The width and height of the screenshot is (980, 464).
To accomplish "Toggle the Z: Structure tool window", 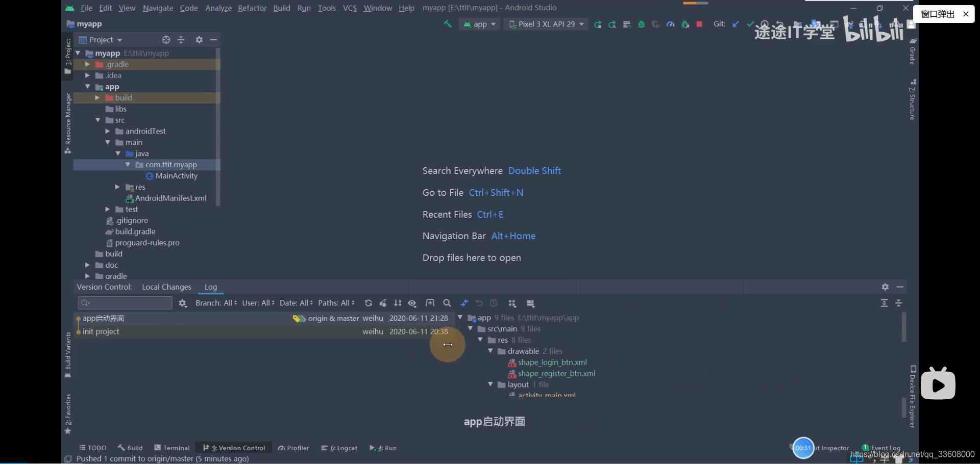I will pyautogui.click(x=913, y=99).
